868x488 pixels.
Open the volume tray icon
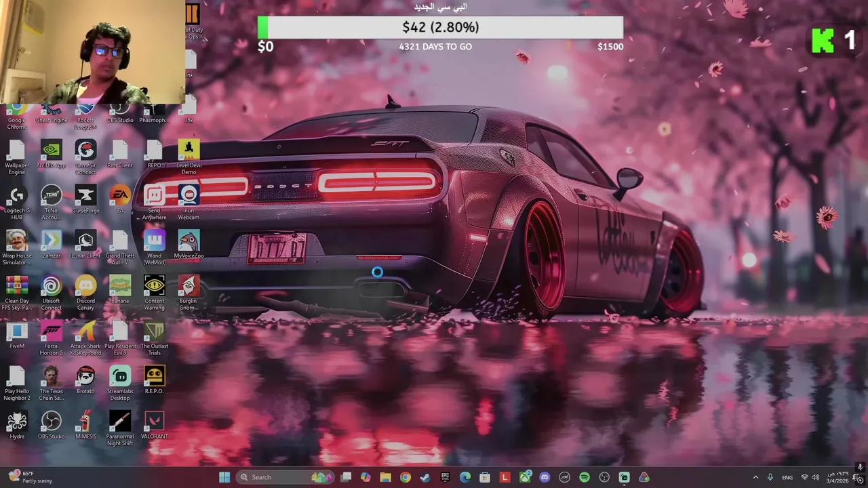[817, 477]
